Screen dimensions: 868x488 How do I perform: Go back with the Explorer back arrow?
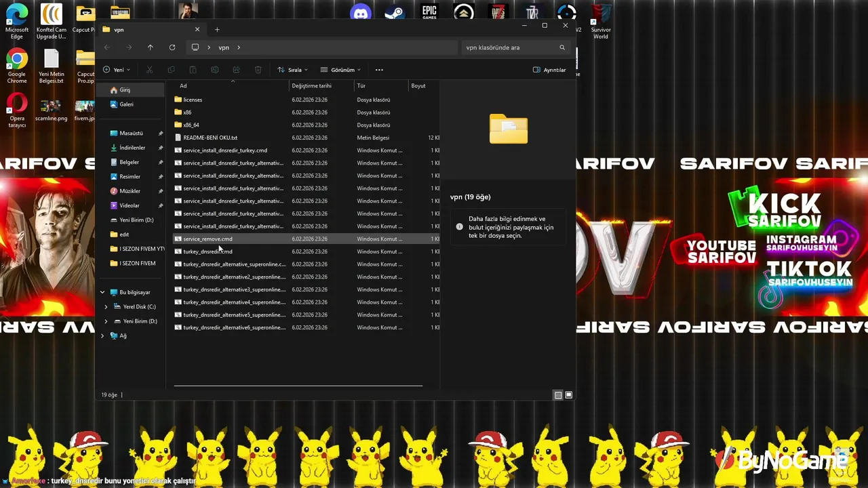[107, 47]
